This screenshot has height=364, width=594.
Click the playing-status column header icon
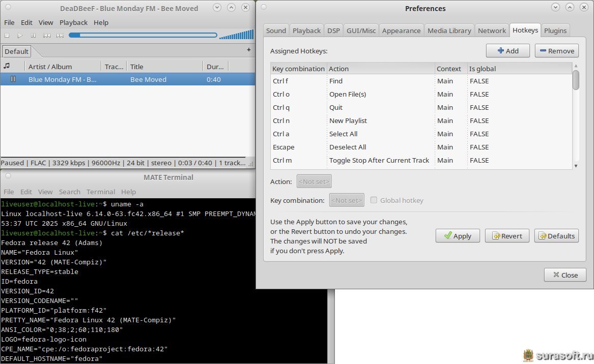click(7, 67)
